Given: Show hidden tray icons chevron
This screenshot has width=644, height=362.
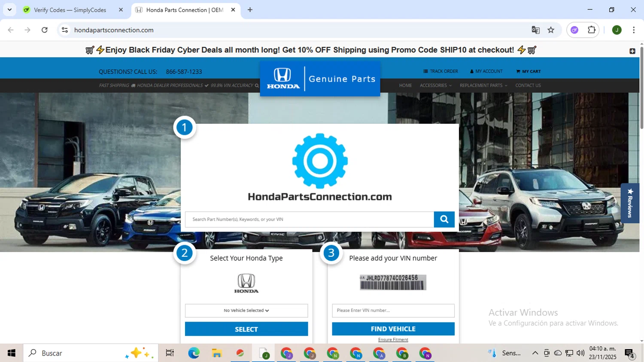Looking at the screenshot, I should [535, 353].
